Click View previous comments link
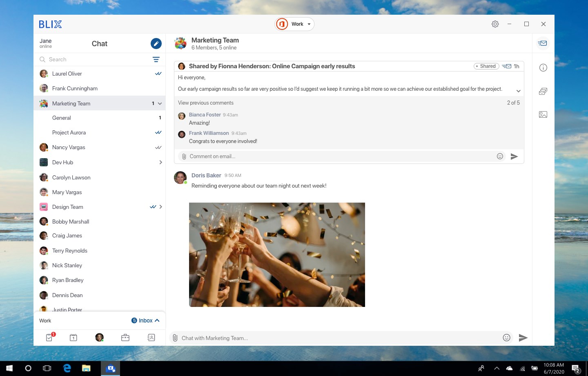This screenshot has width=588, height=376. pyautogui.click(x=206, y=103)
